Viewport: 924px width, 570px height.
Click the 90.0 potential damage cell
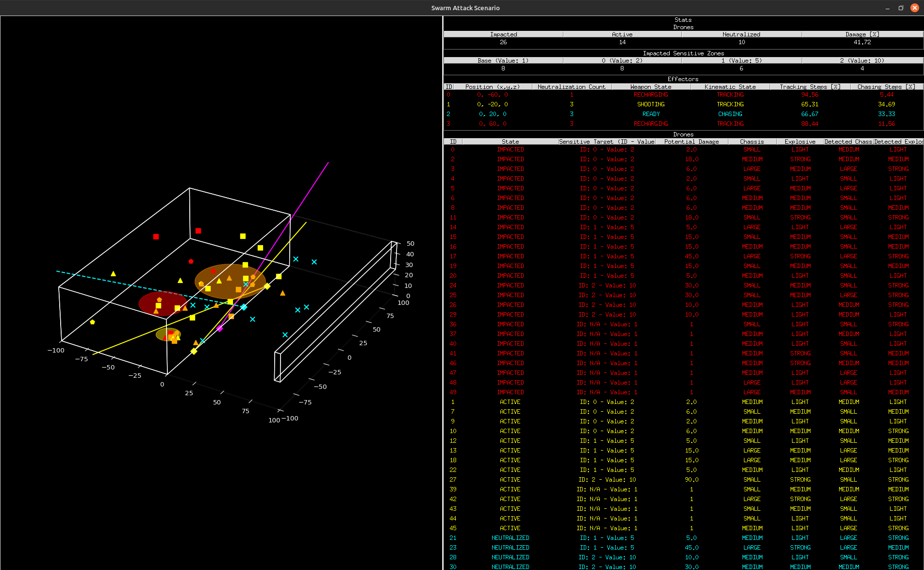(x=692, y=480)
